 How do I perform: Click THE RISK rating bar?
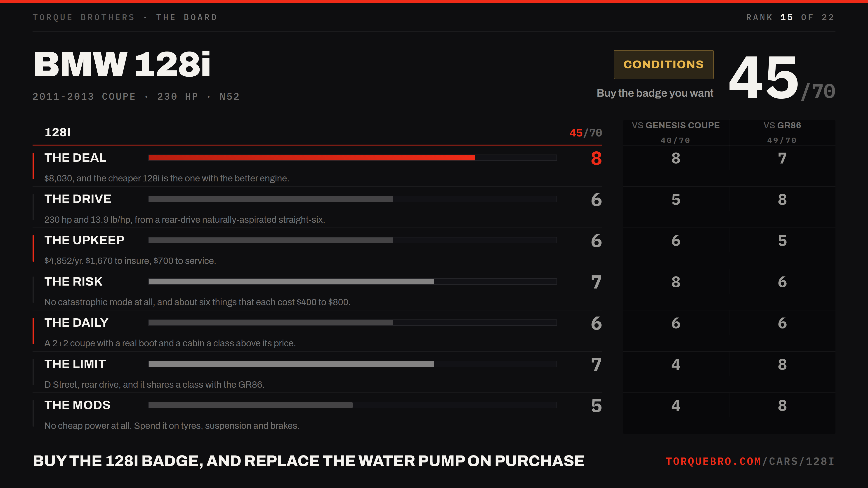tap(352, 282)
